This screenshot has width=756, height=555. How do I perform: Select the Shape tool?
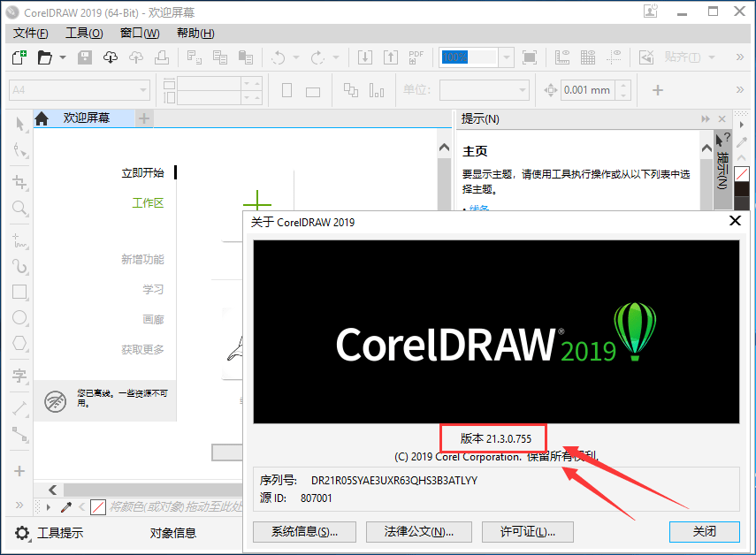pos(19,150)
